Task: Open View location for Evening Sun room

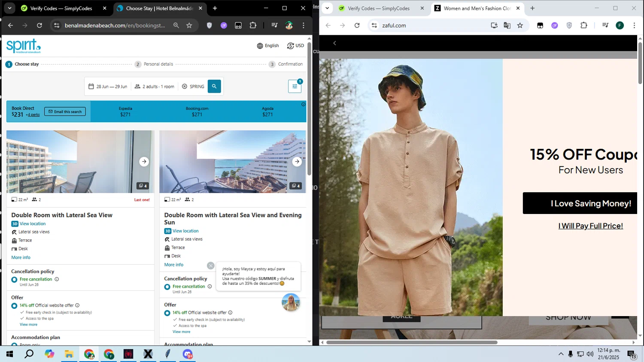Action: pos(185,231)
